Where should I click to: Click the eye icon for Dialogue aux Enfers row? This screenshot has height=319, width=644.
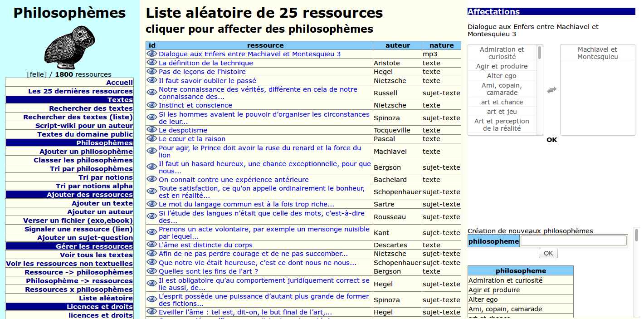tap(151, 54)
